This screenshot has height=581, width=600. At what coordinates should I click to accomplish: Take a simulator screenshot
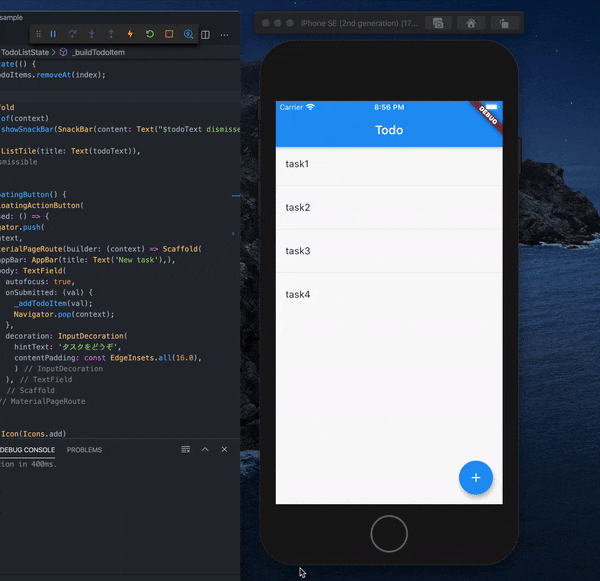438,23
